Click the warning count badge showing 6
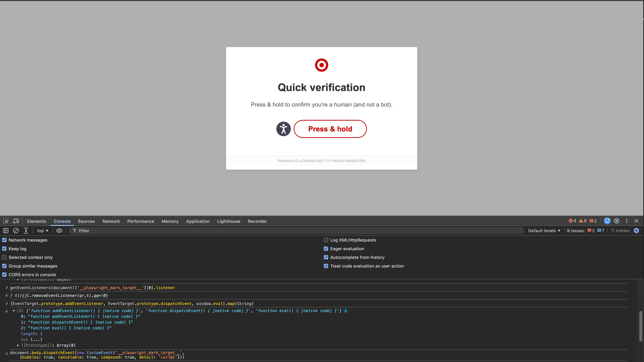The height and width of the screenshot is (362, 644). click(583, 221)
